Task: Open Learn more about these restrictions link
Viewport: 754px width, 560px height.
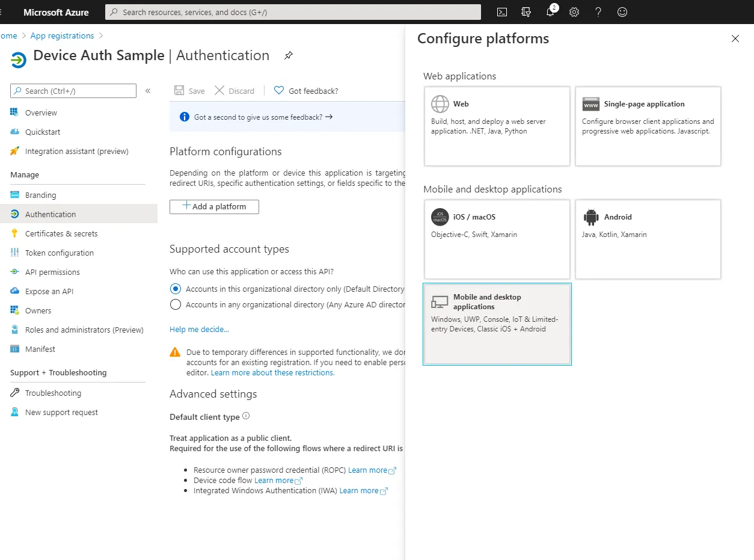Action: click(272, 372)
